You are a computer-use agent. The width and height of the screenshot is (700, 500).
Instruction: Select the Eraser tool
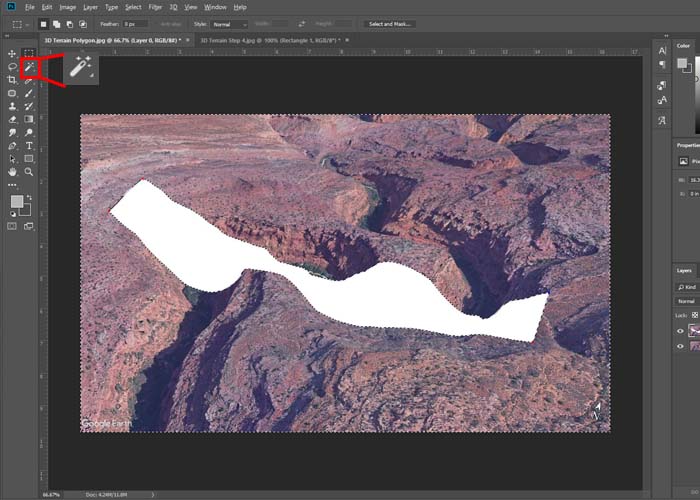[x=12, y=119]
